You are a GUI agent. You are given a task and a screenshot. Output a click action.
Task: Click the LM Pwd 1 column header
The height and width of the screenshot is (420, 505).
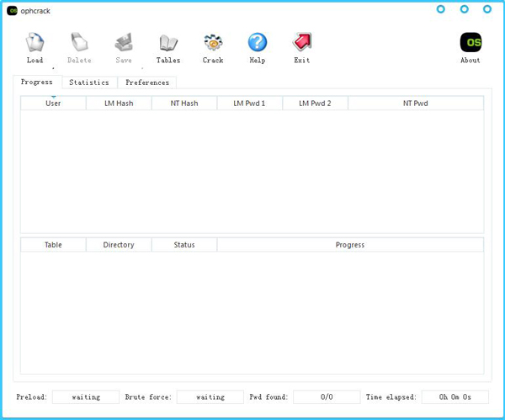tap(250, 103)
